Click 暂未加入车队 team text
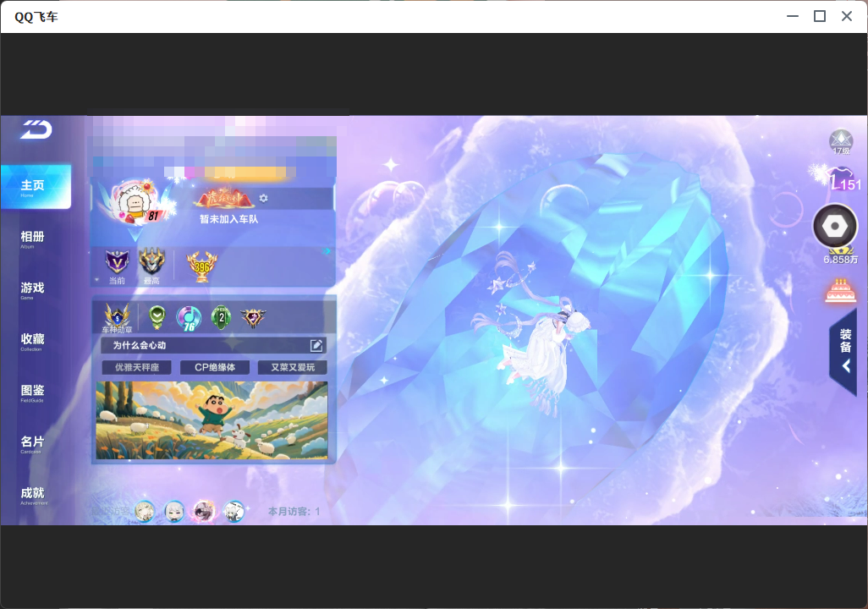The width and height of the screenshot is (868, 609). [229, 219]
